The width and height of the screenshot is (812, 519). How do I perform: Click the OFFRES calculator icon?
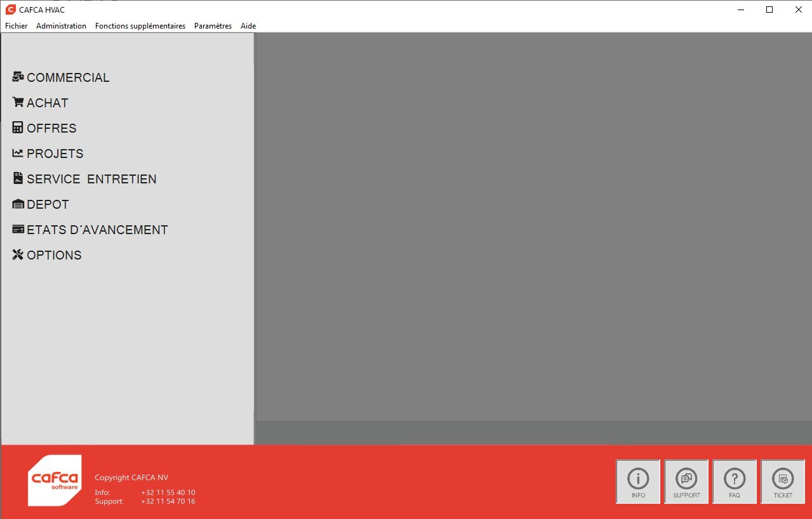tap(18, 128)
